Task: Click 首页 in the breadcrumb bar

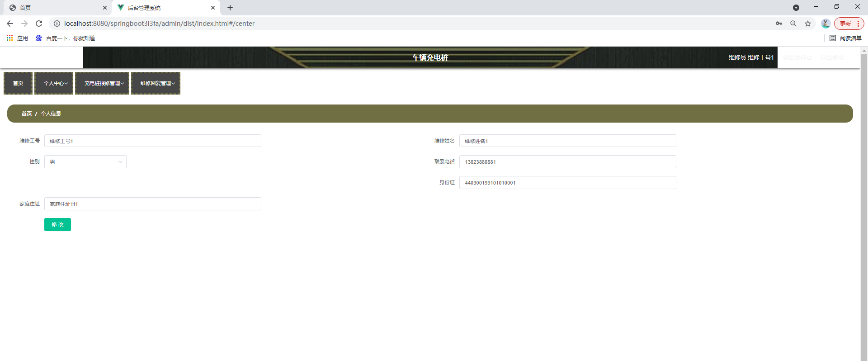Action: tap(27, 114)
